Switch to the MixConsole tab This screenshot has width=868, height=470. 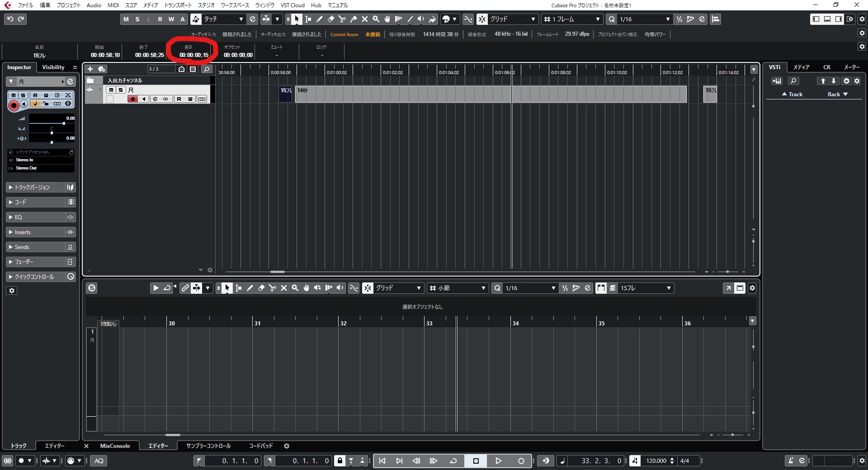115,446
